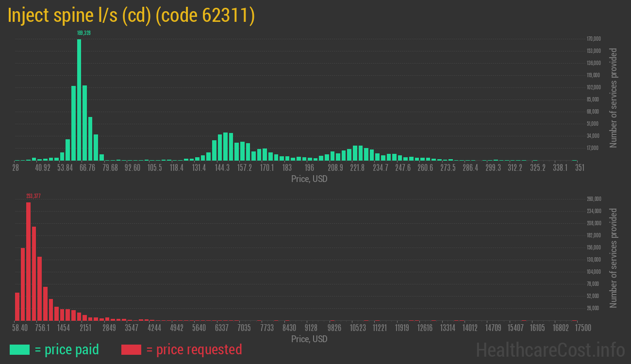Click the 'price requested' legend text
Image resolution: width=631 pixels, height=364 pixels.
(194, 349)
